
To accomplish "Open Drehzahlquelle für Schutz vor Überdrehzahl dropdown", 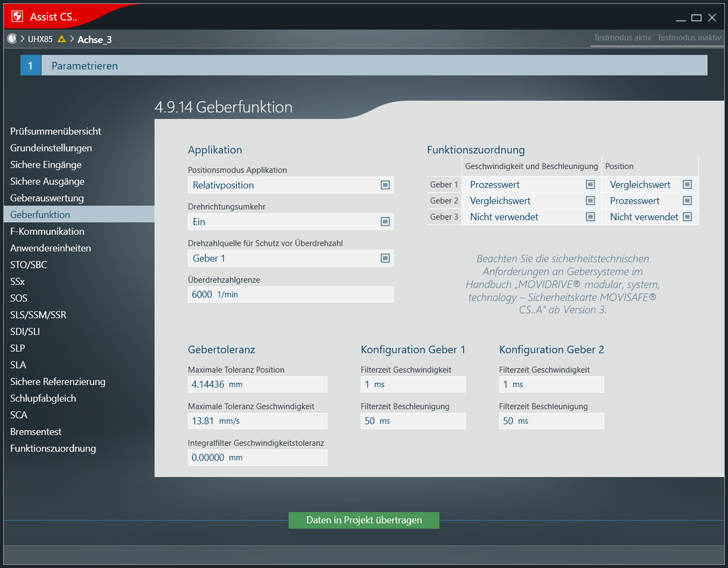I will (290, 258).
